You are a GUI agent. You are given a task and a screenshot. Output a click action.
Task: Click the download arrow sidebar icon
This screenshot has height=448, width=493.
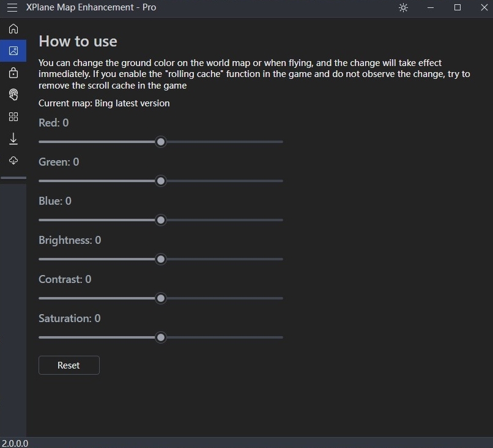pos(13,139)
